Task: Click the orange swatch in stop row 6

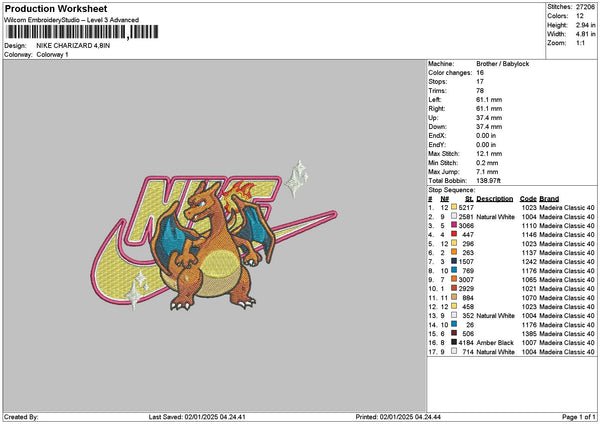Action: 454,252
